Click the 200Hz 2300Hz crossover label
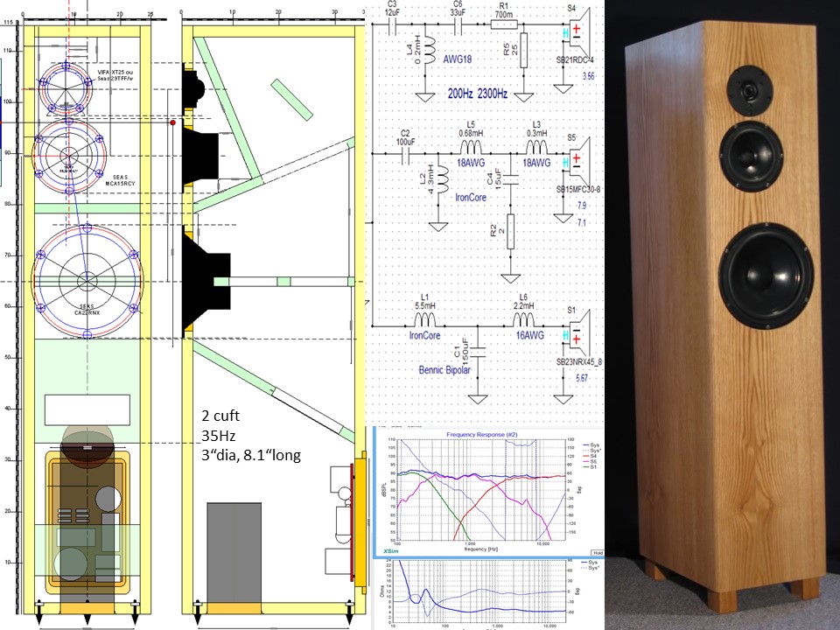This screenshot has height=630, width=840. click(478, 94)
